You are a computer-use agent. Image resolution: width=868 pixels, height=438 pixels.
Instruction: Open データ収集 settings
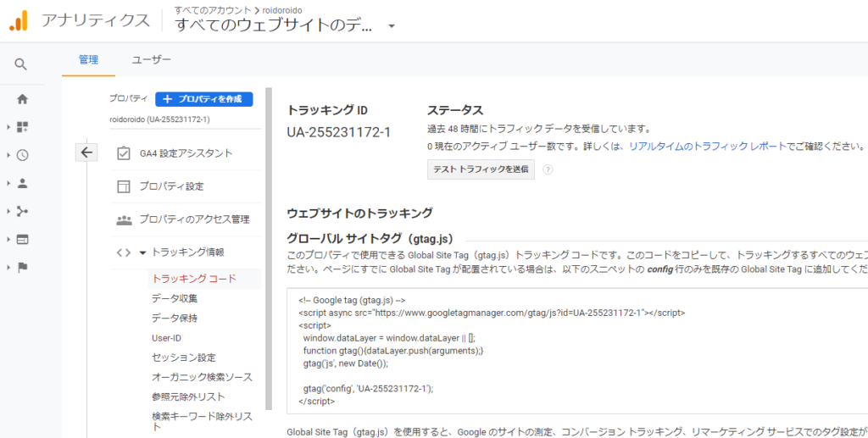point(175,298)
